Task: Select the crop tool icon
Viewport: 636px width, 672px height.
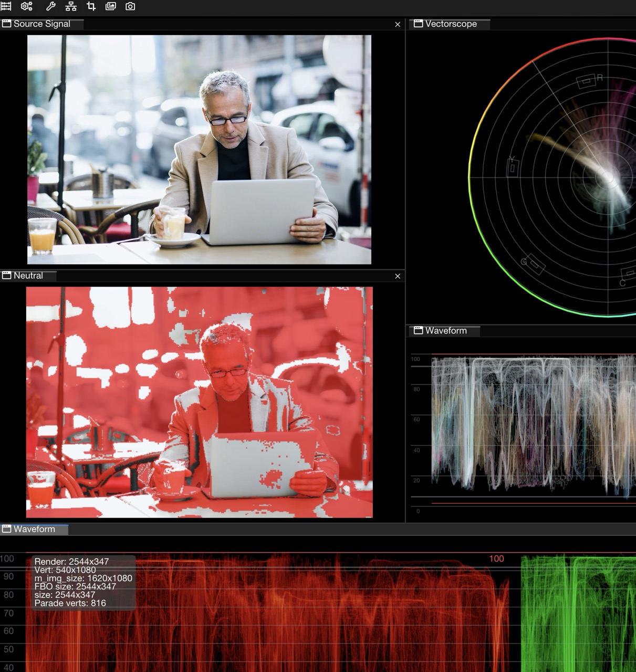Action: point(91,6)
